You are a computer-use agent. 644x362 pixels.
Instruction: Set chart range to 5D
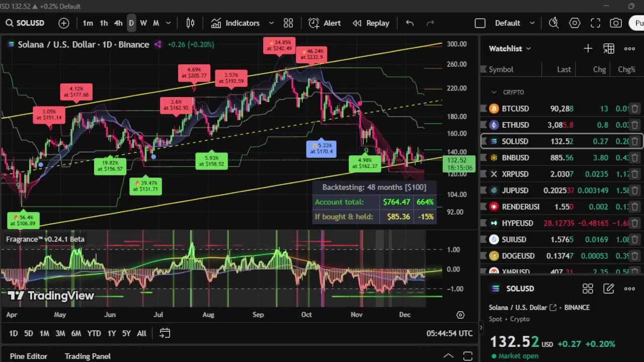point(29,333)
